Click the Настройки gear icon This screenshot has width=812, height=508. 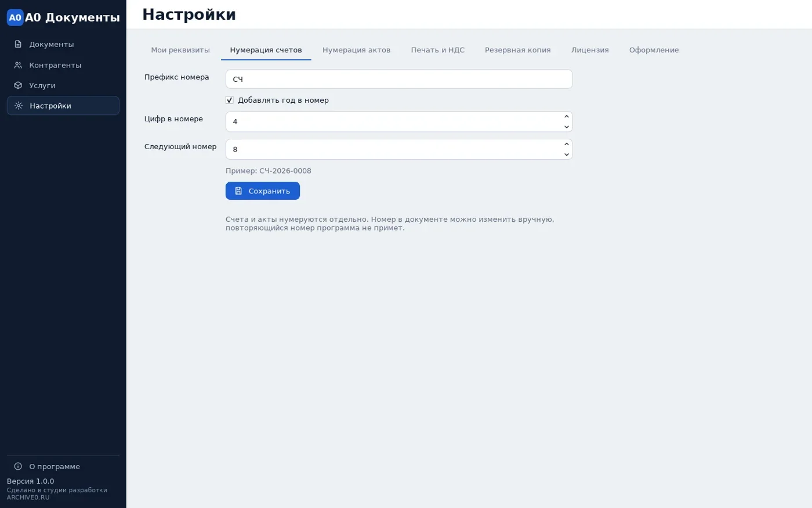click(x=19, y=106)
